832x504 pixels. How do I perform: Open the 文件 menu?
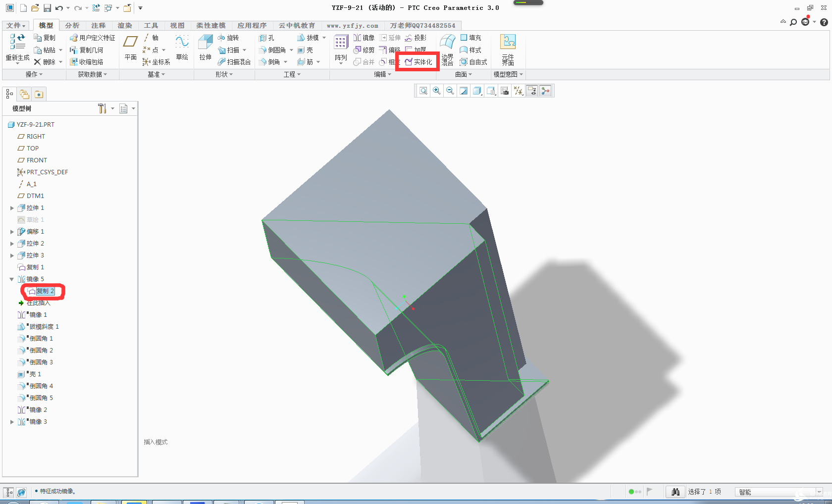tap(15, 25)
